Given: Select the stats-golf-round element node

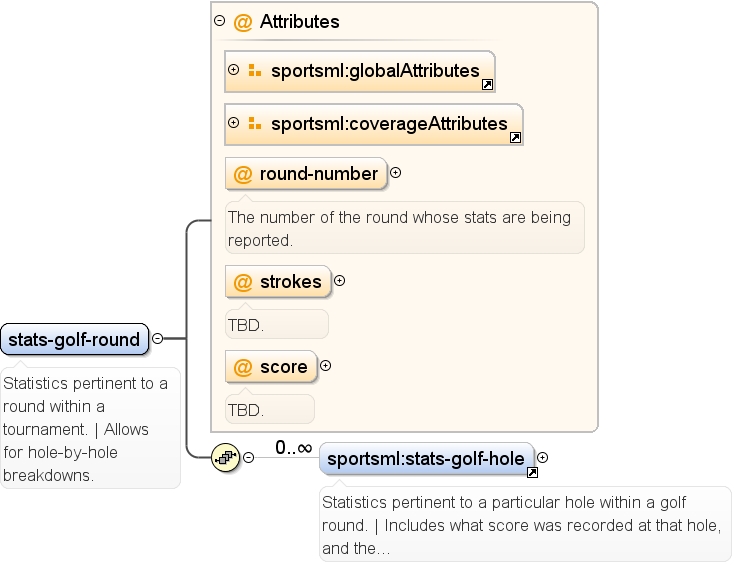Looking at the screenshot, I should tap(75, 339).
